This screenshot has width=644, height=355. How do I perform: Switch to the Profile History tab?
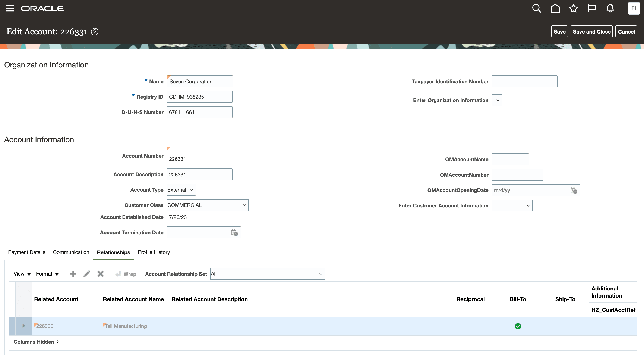[154, 252]
